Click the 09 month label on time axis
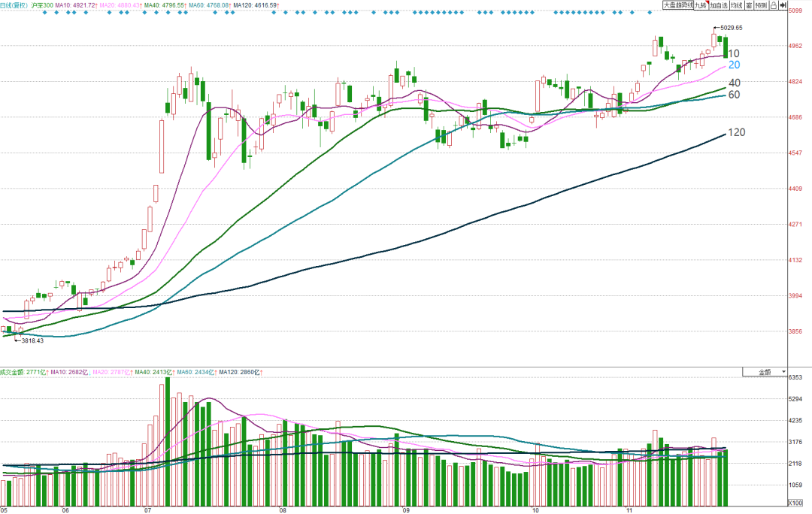812x514 pixels. click(x=406, y=510)
